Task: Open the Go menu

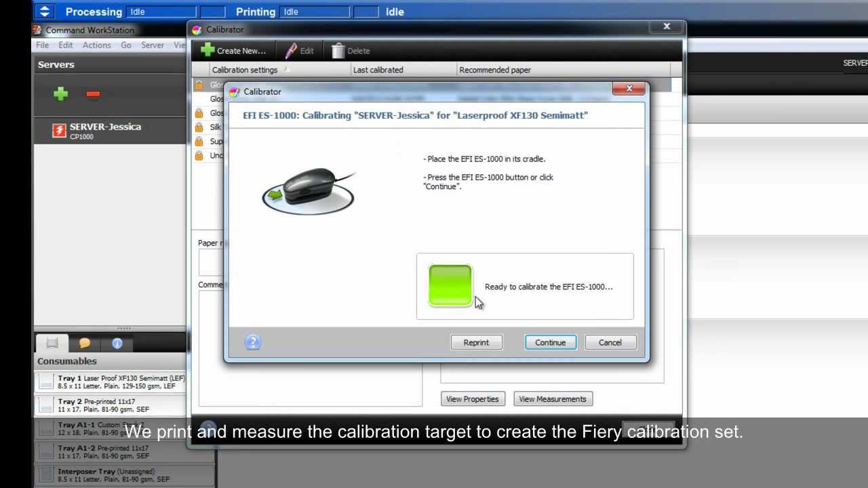Action: pyautogui.click(x=126, y=45)
